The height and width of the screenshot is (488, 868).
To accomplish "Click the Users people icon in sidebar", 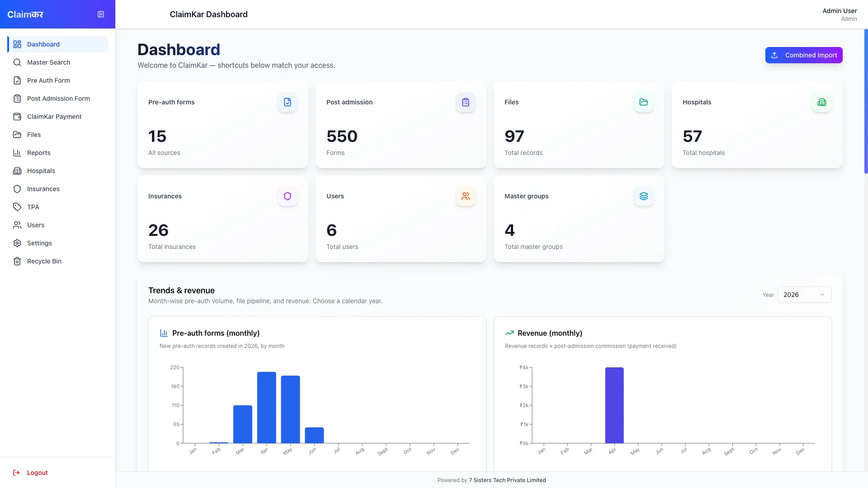I will (x=17, y=225).
